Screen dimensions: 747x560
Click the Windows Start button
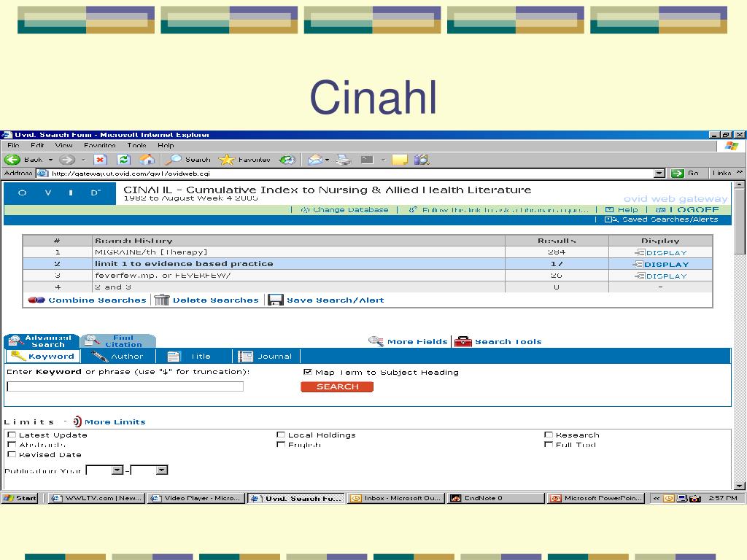click(x=20, y=498)
